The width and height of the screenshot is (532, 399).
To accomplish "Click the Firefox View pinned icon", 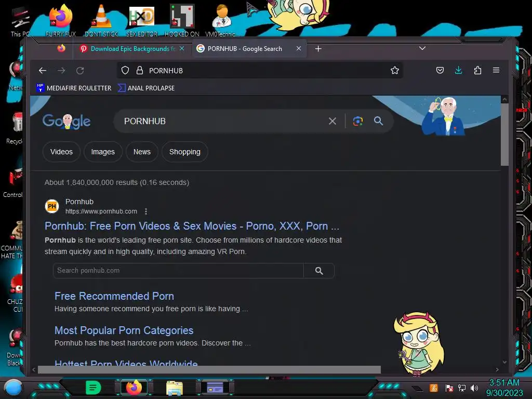I will coord(61,48).
